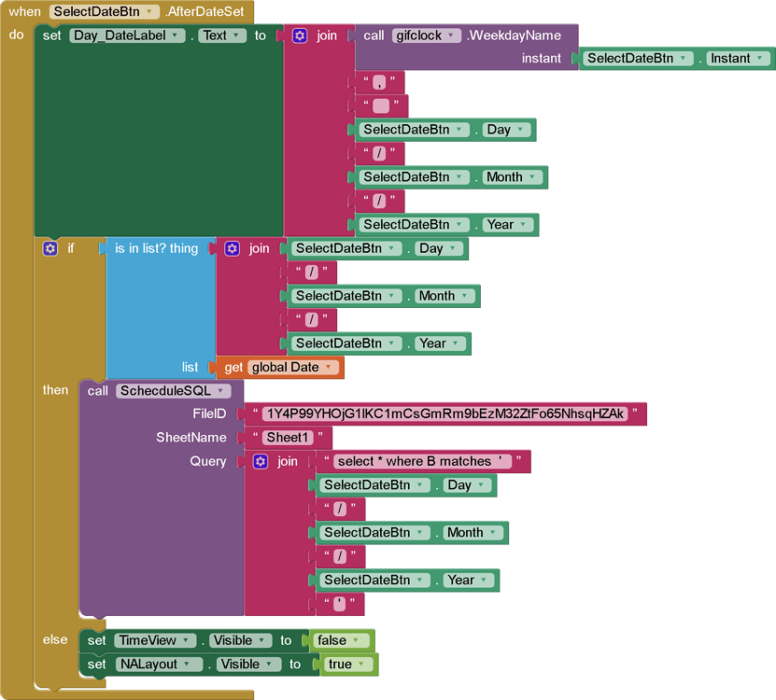Click the AfterDateSet event block label
This screenshot has height=700, width=776.
tap(205, 11)
